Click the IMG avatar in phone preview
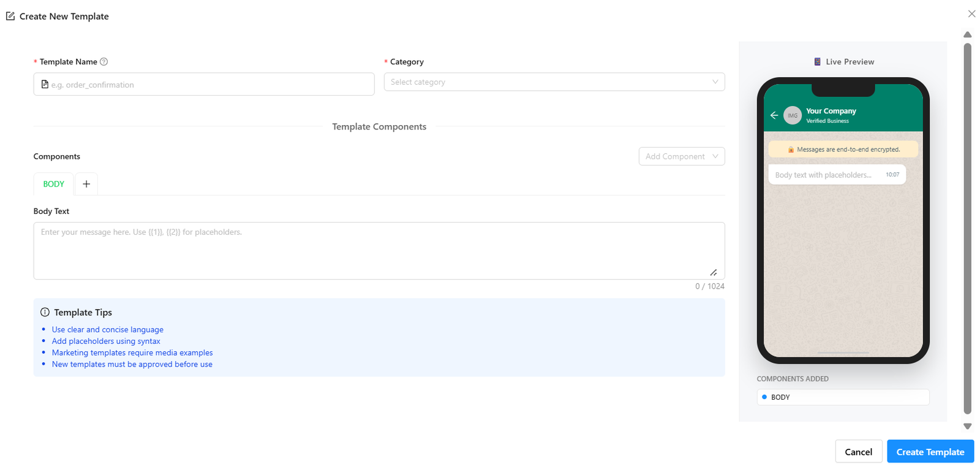This screenshot has width=980, height=466. 793,115
